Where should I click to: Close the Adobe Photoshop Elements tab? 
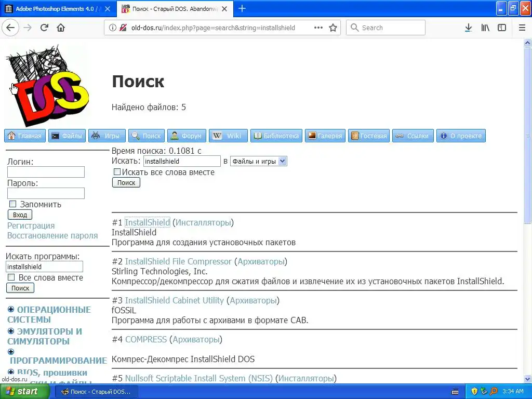point(108,9)
